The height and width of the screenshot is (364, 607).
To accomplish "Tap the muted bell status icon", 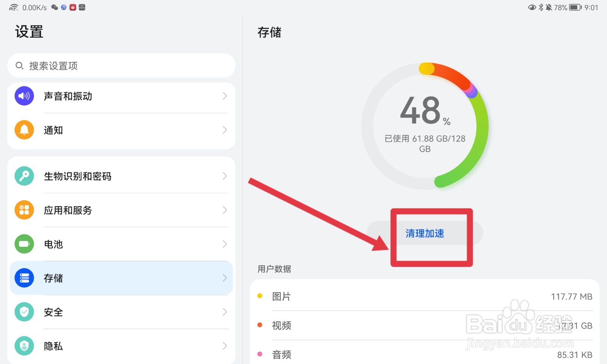I will 549,7.
